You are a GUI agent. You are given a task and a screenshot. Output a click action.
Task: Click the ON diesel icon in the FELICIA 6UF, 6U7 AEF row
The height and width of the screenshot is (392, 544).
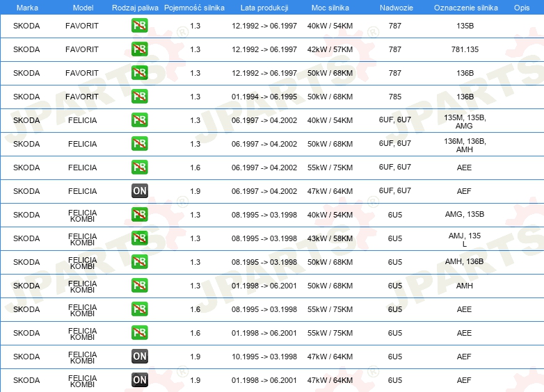click(139, 190)
